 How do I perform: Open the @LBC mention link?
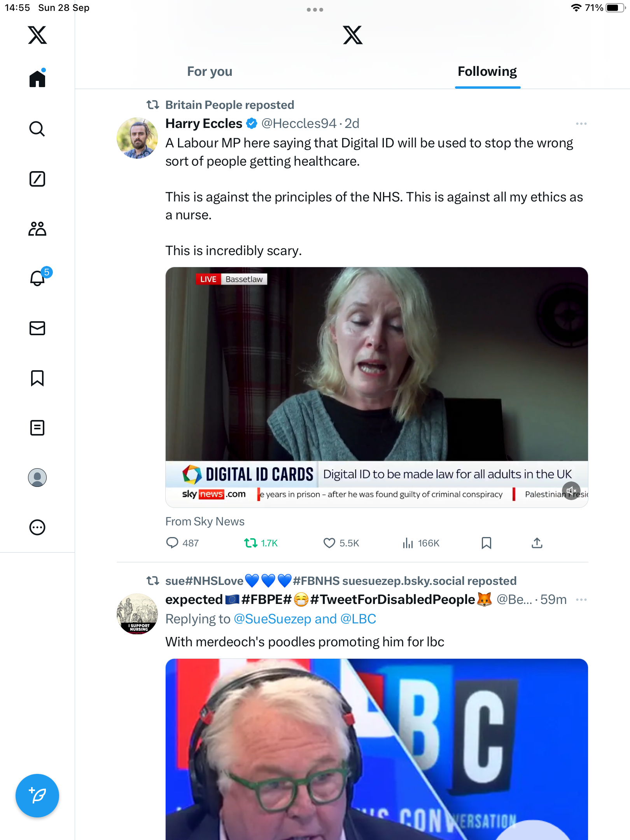pyautogui.click(x=358, y=619)
